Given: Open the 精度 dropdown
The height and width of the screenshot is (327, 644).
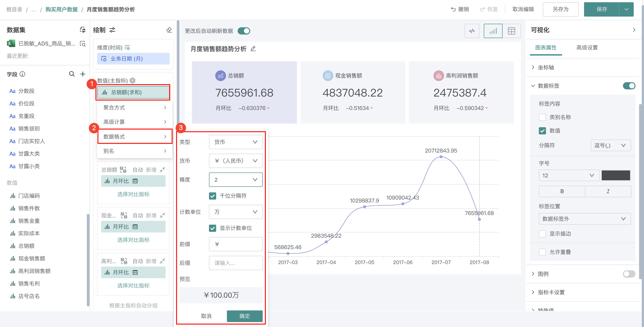Looking at the screenshot, I should (x=235, y=180).
